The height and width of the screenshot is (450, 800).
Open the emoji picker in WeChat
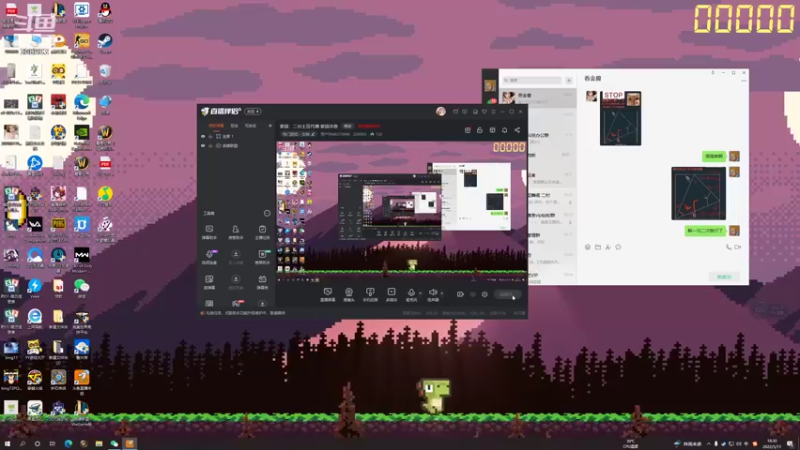point(588,247)
